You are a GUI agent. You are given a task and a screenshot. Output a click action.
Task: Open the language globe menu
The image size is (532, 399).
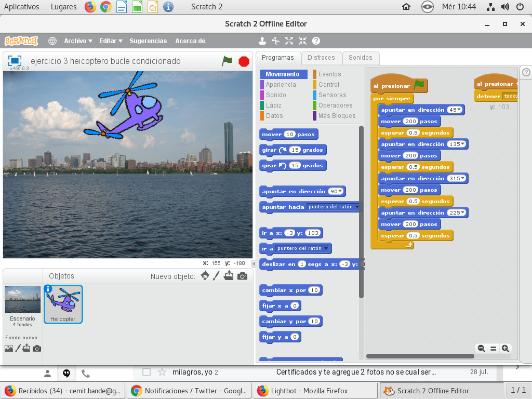(x=52, y=41)
